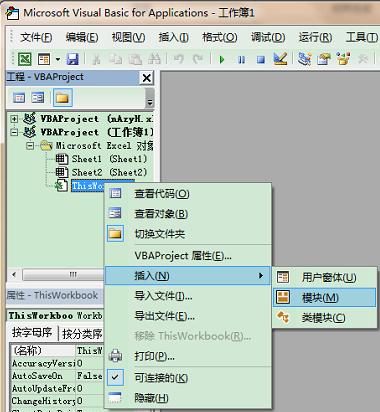Click the AutoUpdateFre property row
This screenshot has width=380, height=412.
57,388
